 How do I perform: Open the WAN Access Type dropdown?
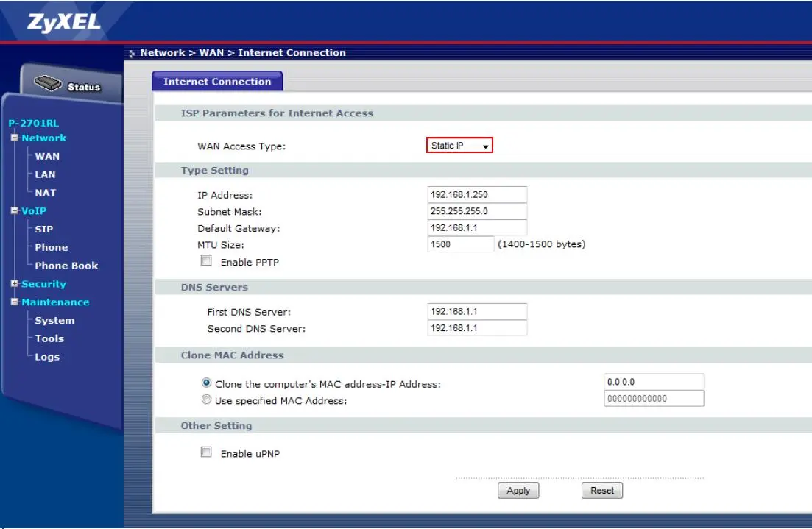tap(459, 146)
